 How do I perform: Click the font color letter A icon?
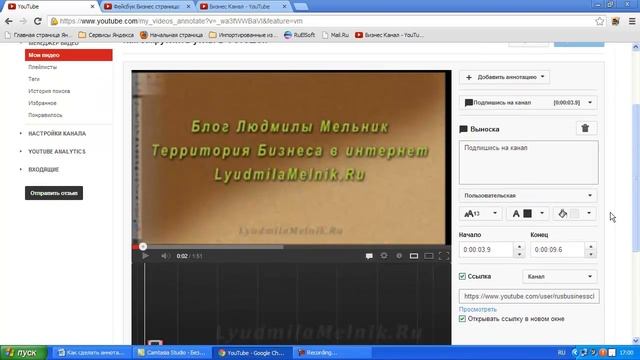(516, 213)
